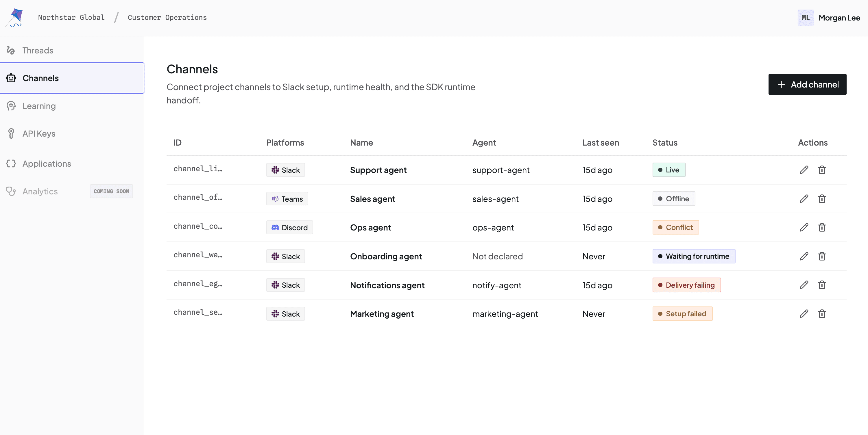Edit the Sales agent channel
The image size is (868, 435).
[x=804, y=199]
